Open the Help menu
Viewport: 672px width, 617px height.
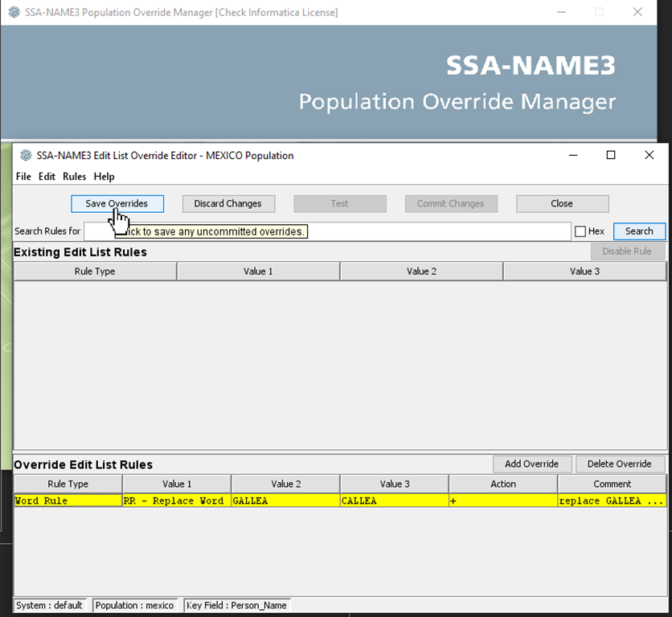coord(104,177)
